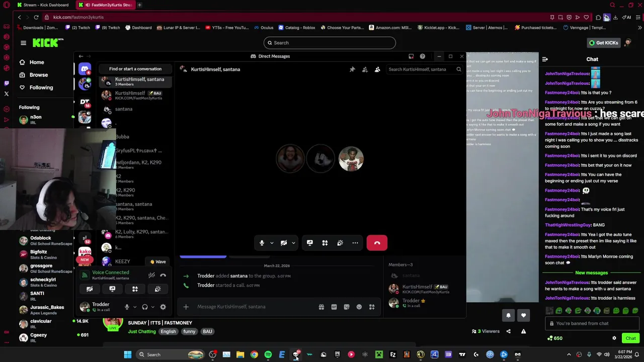Share your screen in the call controls

(310, 243)
